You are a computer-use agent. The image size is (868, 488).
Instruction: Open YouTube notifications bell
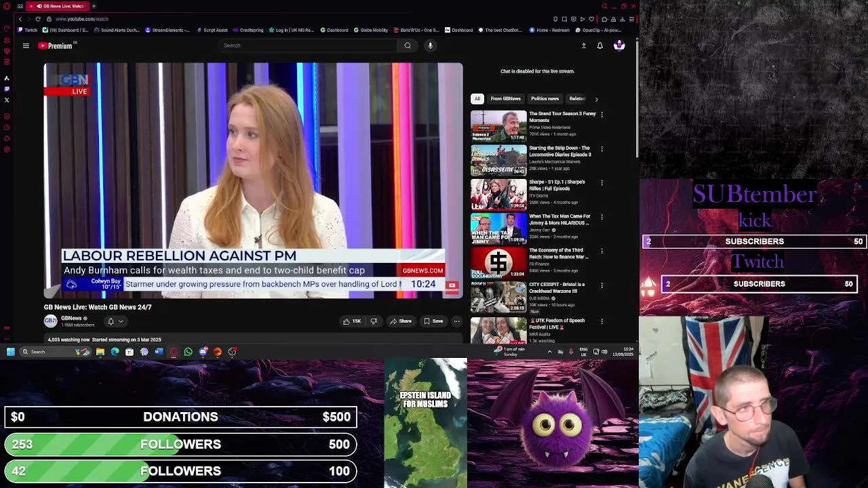click(x=599, y=45)
